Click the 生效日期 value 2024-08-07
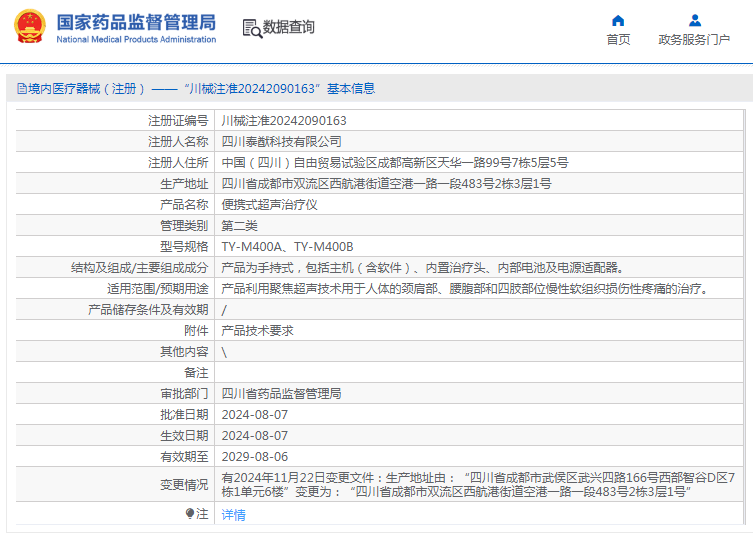 [x=255, y=436]
